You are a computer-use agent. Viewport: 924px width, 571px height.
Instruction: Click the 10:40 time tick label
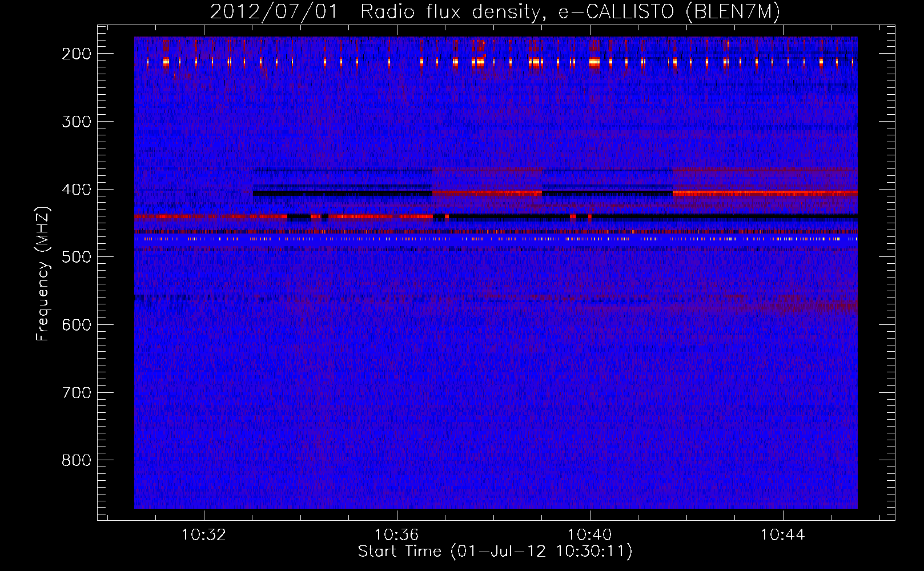[x=590, y=535]
